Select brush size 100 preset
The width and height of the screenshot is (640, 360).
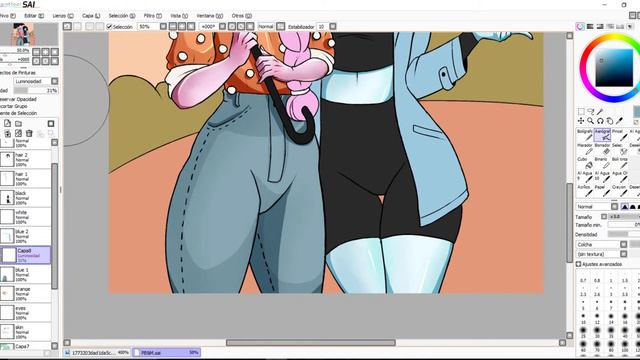(624, 346)
